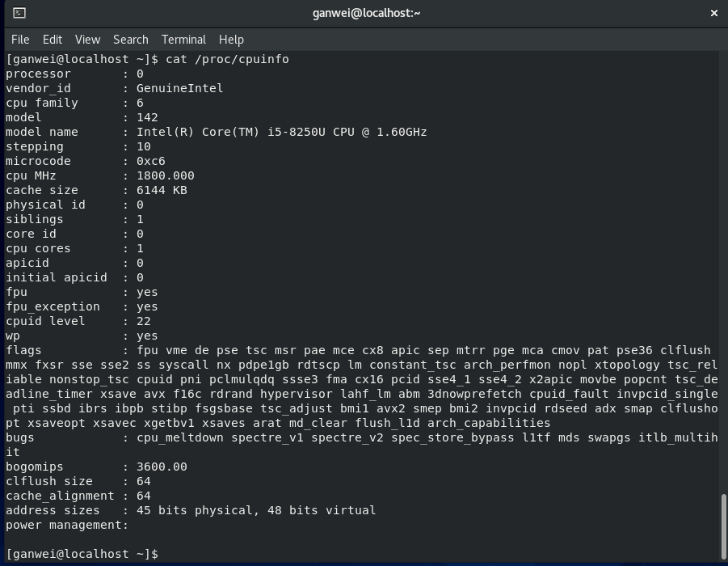Image resolution: width=728 pixels, height=566 pixels.
Task: Click the window title ganwei@localhost:~
Action: pos(364,13)
